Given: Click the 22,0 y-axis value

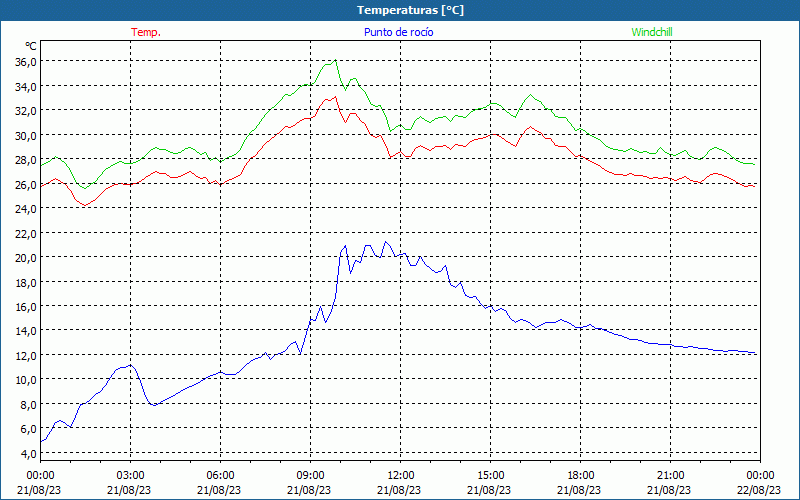Looking at the screenshot, I should [26, 233].
